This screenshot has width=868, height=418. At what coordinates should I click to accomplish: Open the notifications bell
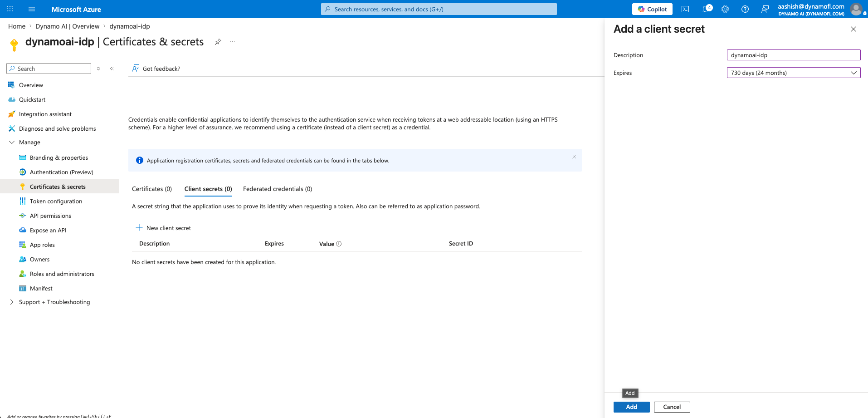pos(707,9)
